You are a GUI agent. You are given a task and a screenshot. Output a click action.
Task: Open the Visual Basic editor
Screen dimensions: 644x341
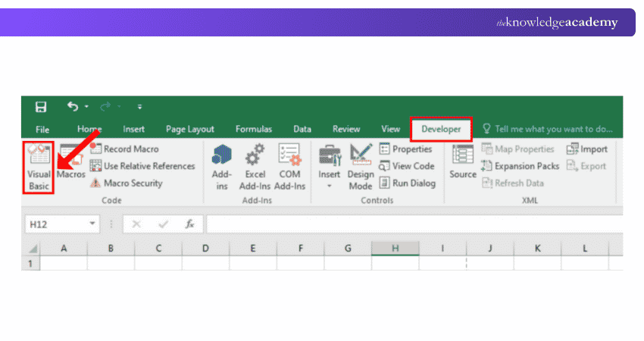(39, 167)
